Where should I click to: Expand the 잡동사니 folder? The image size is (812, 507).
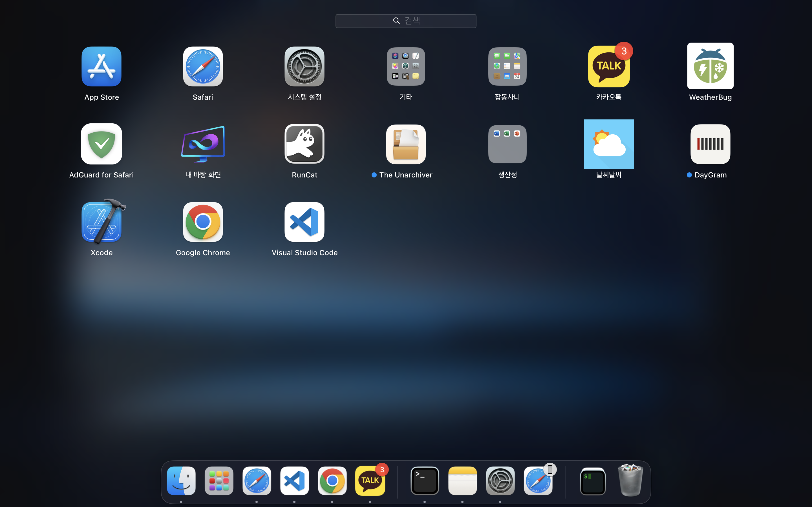pyautogui.click(x=507, y=66)
